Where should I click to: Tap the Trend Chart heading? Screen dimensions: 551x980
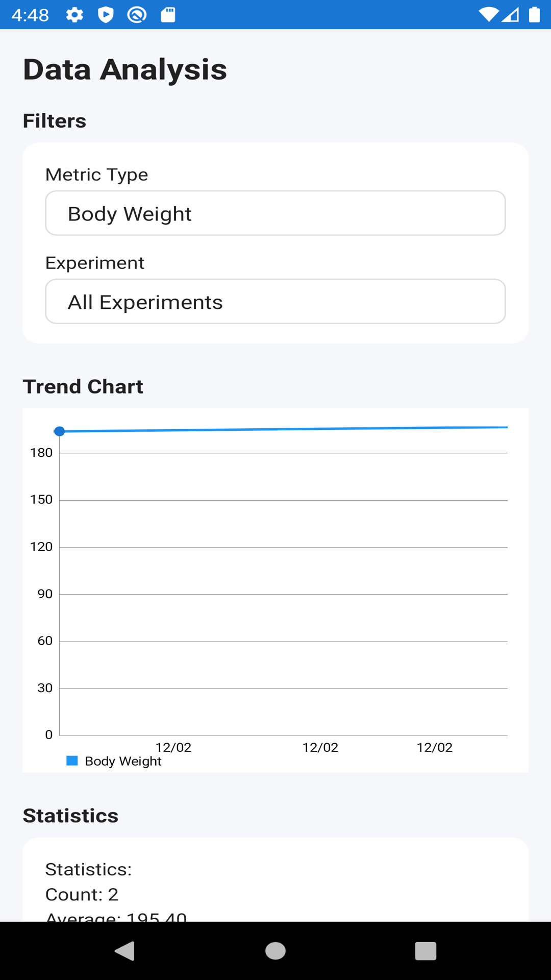point(83,386)
